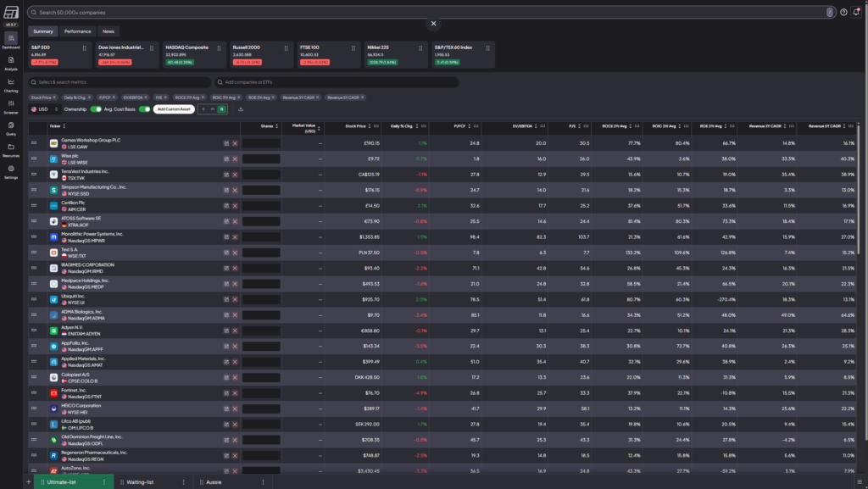Open the notifications bell icon

tap(856, 12)
